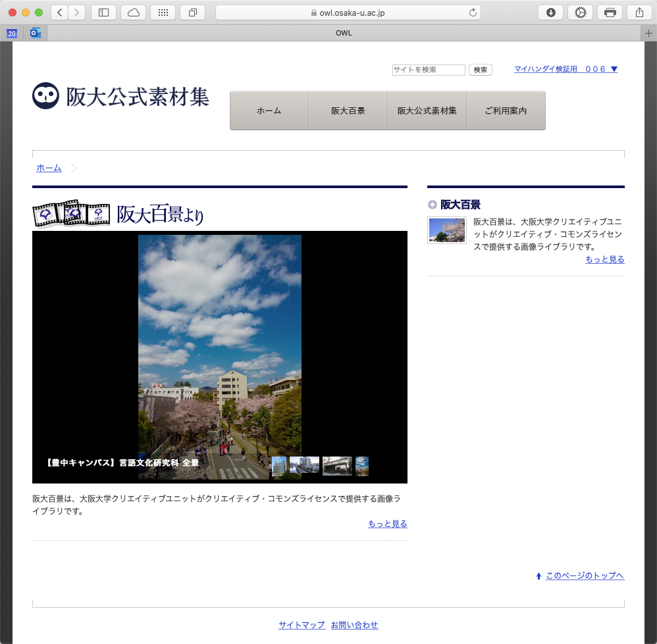Click the ホーム breadcrumb link

coord(49,168)
